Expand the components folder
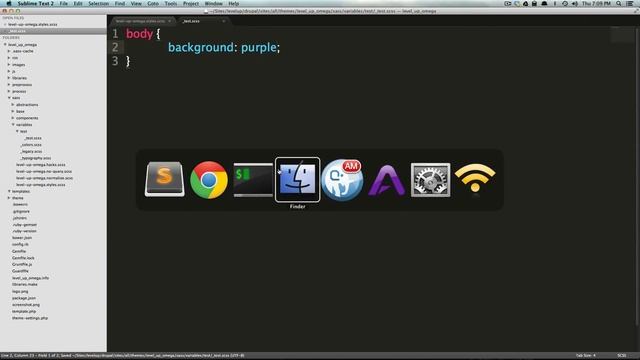This screenshot has width=640, height=360. (x=13, y=118)
